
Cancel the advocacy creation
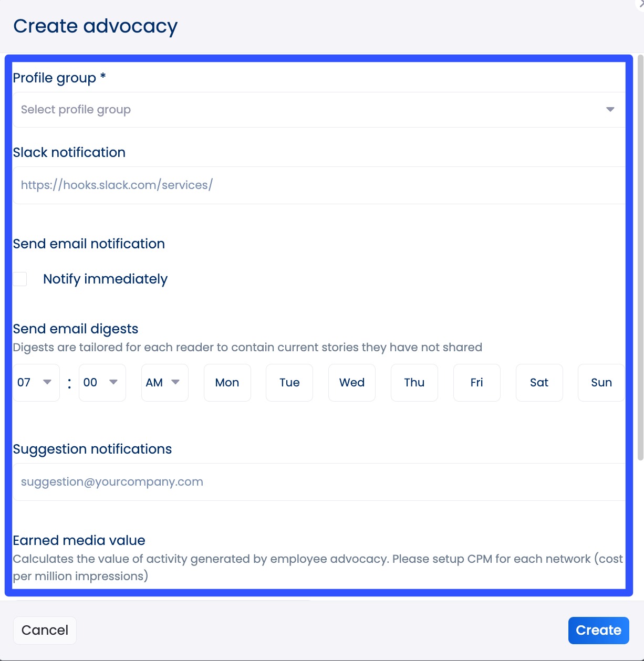pyautogui.click(x=45, y=630)
